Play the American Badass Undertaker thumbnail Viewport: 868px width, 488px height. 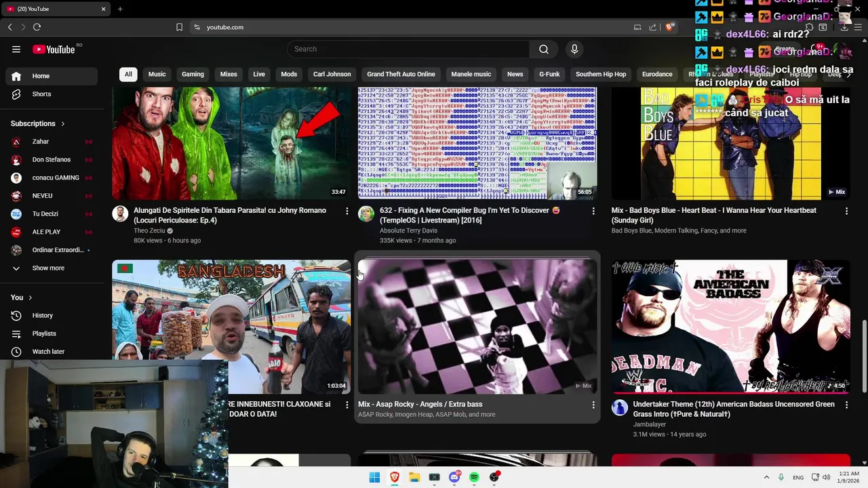pos(731,327)
